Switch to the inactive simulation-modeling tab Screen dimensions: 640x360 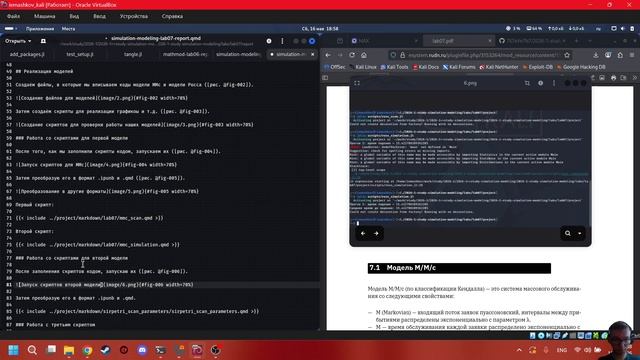coord(238,54)
